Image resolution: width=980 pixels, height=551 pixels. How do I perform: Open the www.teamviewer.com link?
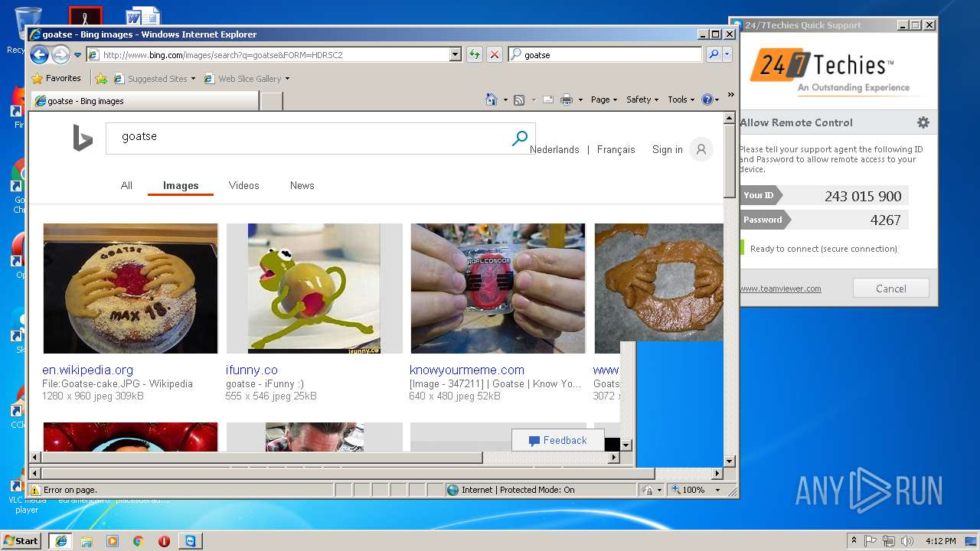tap(780, 289)
